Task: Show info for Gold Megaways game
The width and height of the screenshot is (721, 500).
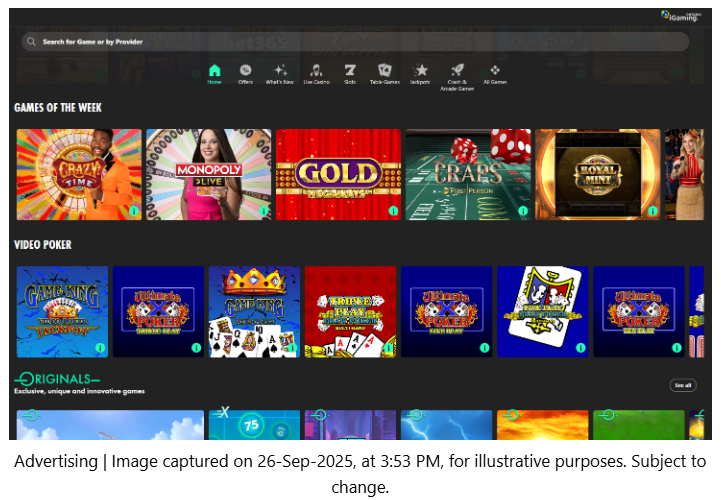Action: 393,211
